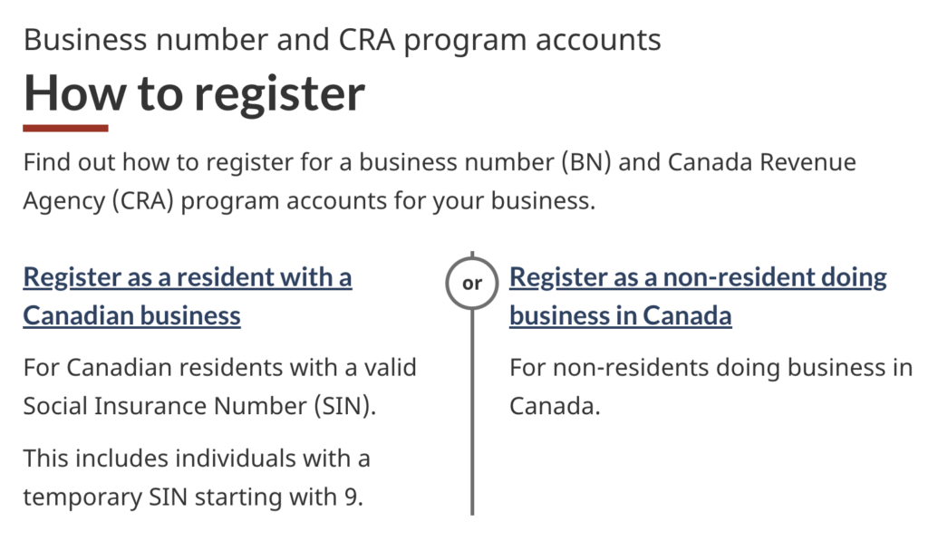This screenshot has width=928, height=560.
Task: Open 'Register as a resident with a Canadian business' link
Action: coord(188,296)
